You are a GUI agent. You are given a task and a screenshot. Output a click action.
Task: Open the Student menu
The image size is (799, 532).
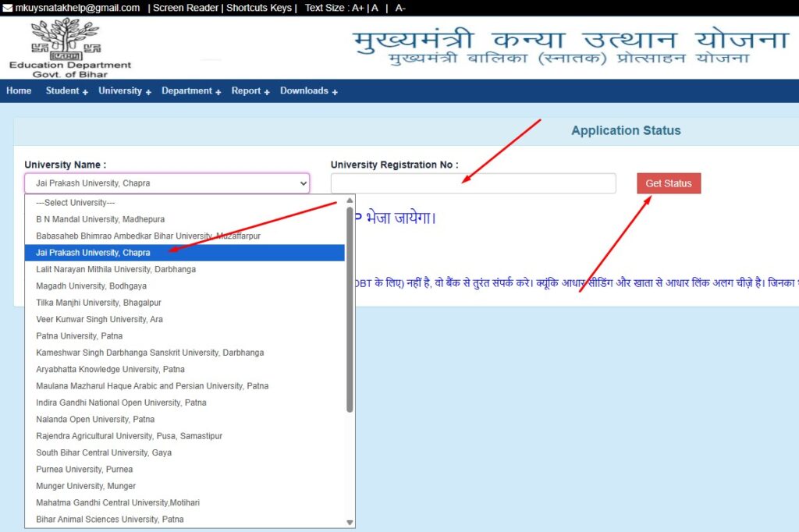(66, 91)
